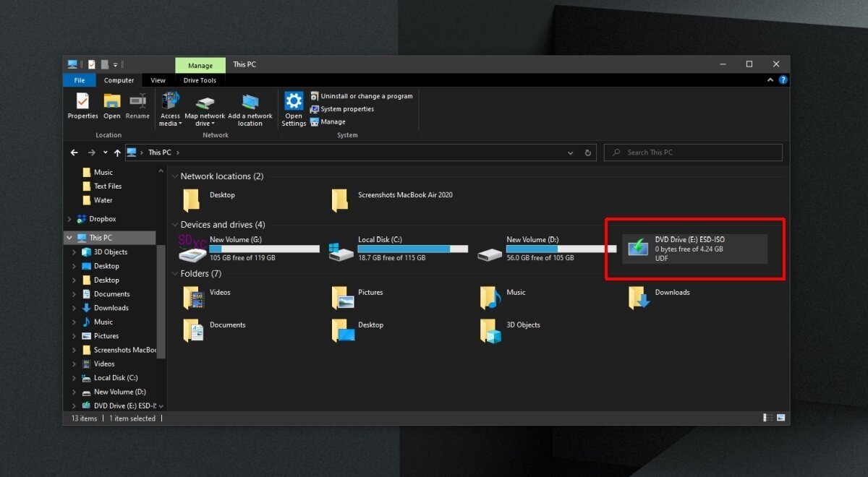Switch to details view in the status bar
The height and width of the screenshot is (477, 868).
point(767,418)
